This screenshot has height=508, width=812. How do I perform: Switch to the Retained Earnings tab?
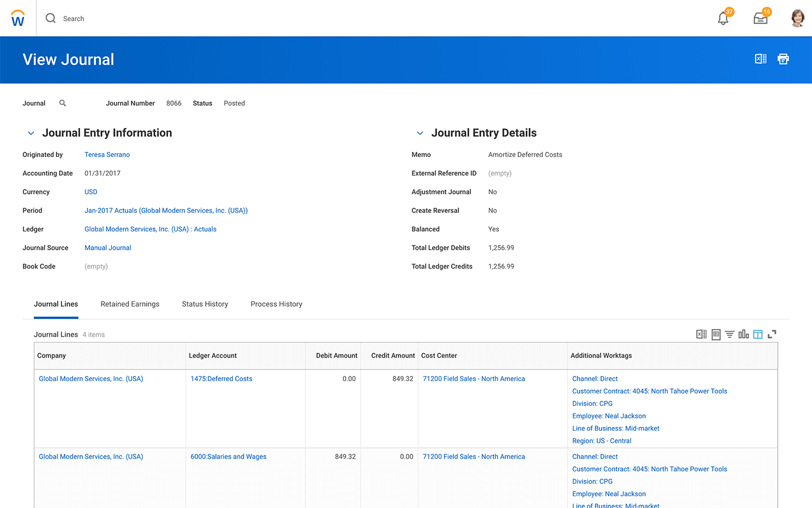click(x=130, y=304)
